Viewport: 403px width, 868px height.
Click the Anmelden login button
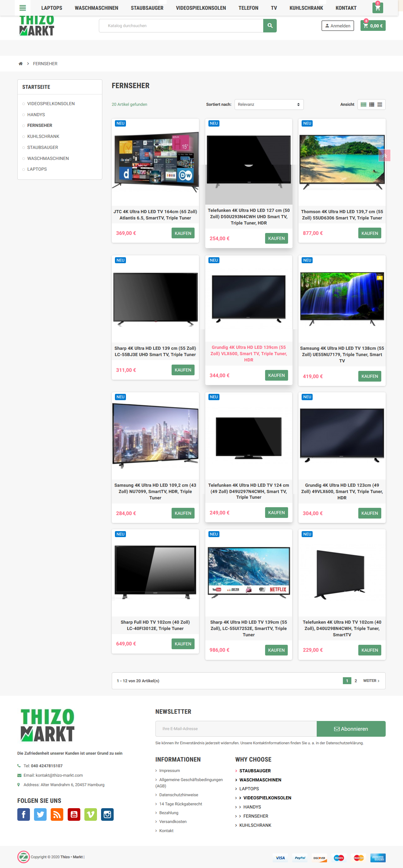pyautogui.click(x=338, y=26)
